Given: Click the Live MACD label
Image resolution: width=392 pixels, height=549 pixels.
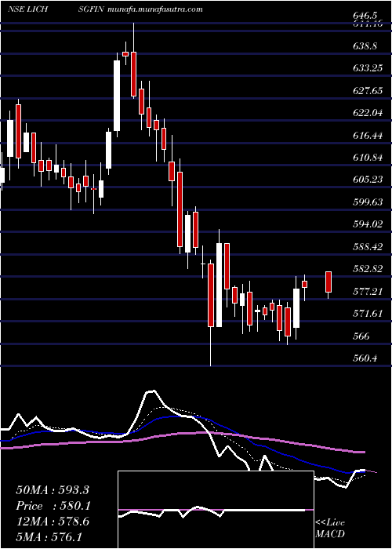Looking at the screenshot, I should 330,528.
